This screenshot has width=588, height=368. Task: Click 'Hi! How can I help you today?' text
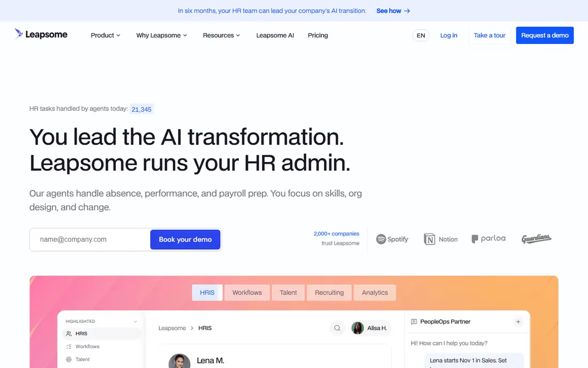[449, 343]
